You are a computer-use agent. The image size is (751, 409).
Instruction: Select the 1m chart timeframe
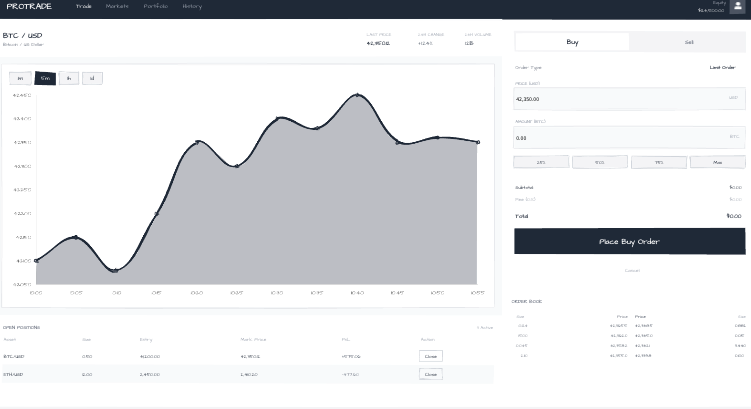20,78
